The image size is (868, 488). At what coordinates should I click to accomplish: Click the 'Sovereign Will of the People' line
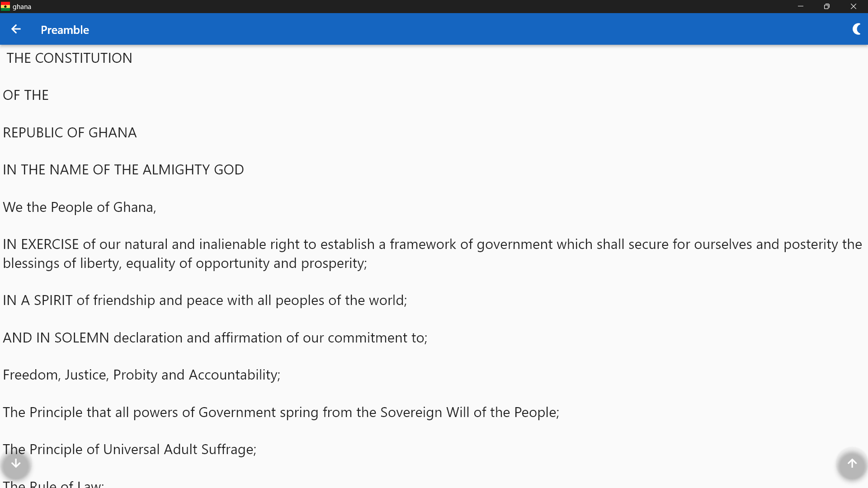click(281, 413)
